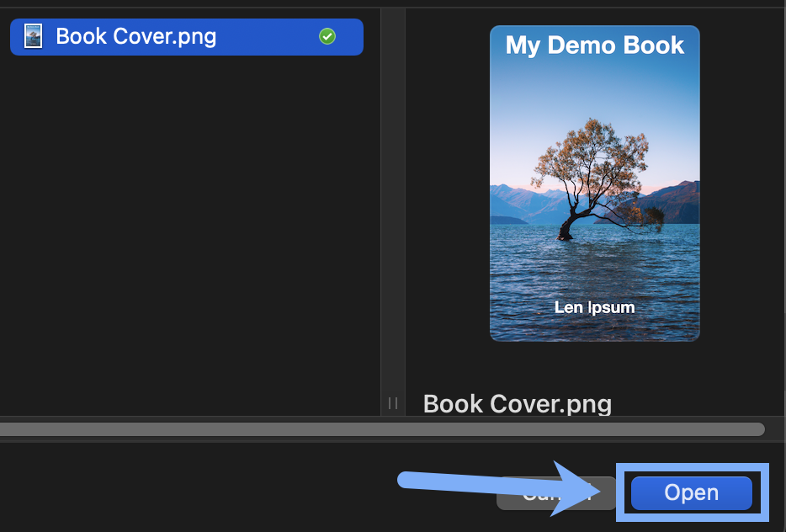The height and width of the screenshot is (532, 786).
Task: Click the scrollbar track right of the thumb
Action: tap(774, 429)
